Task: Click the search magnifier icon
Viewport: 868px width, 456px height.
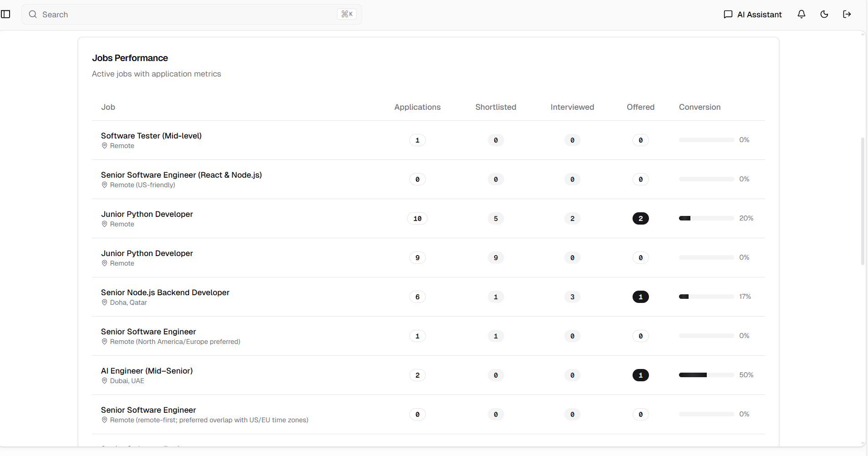Action: tap(32, 14)
